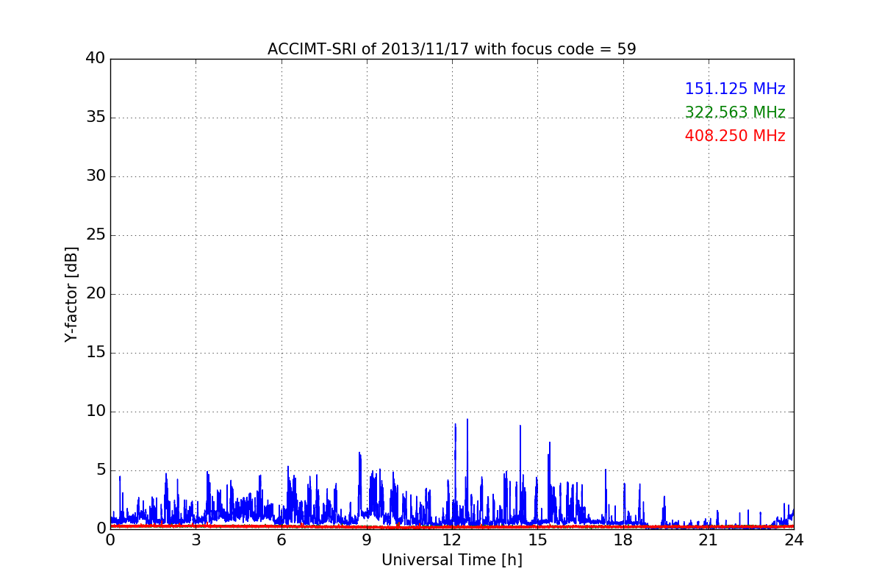Click the x-axis tick label 21
The width and height of the screenshot is (882, 588).
point(709,540)
